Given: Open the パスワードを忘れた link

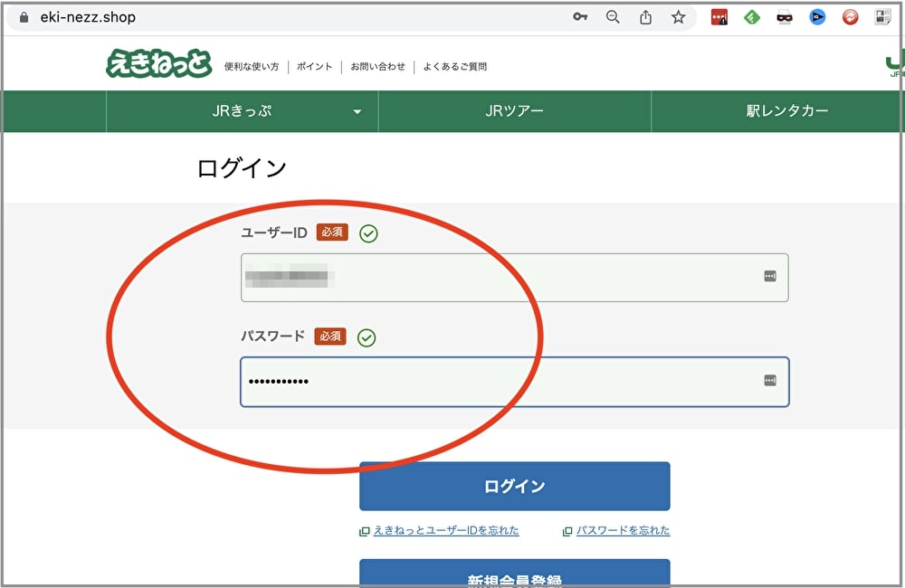Looking at the screenshot, I should (x=623, y=531).
